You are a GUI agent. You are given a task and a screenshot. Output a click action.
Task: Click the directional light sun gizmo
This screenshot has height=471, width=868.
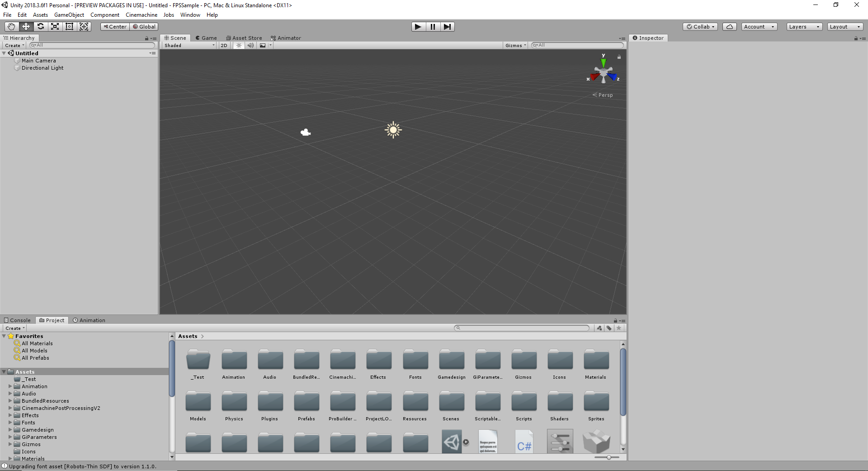[393, 130]
